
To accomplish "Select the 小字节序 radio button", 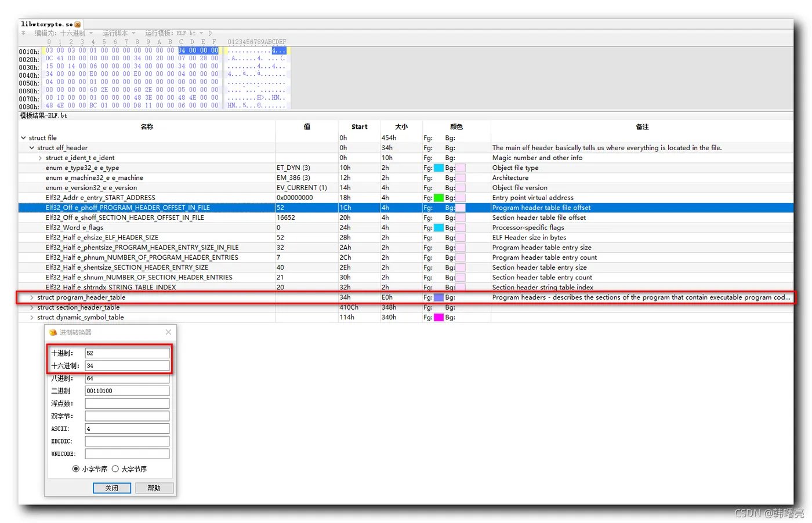I will click(76, 469).
